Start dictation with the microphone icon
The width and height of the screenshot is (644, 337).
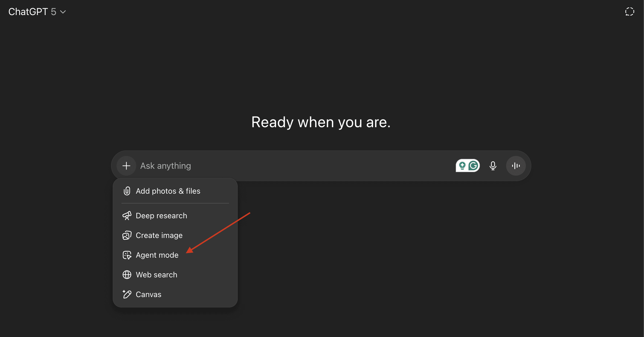click(x=493, y=166)
